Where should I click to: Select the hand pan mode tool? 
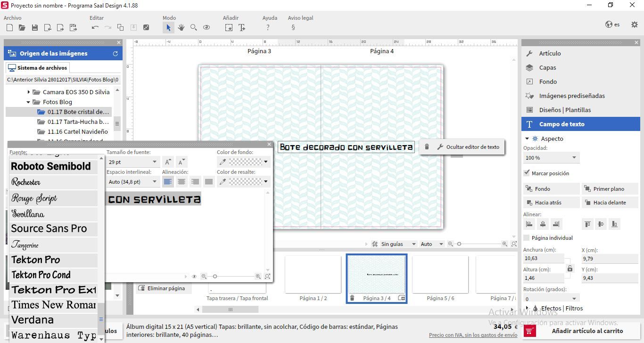[x=181, y=28]
